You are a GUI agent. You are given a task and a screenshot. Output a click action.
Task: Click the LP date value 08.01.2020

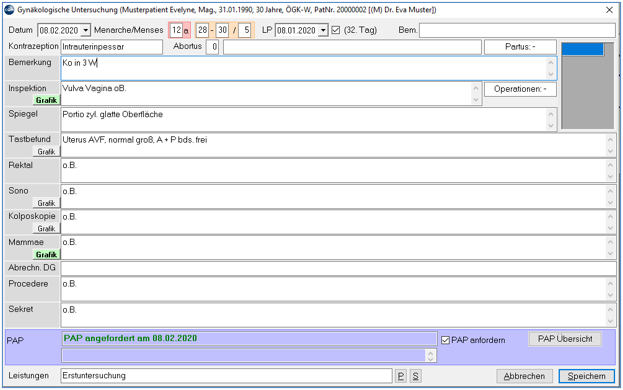296,31
